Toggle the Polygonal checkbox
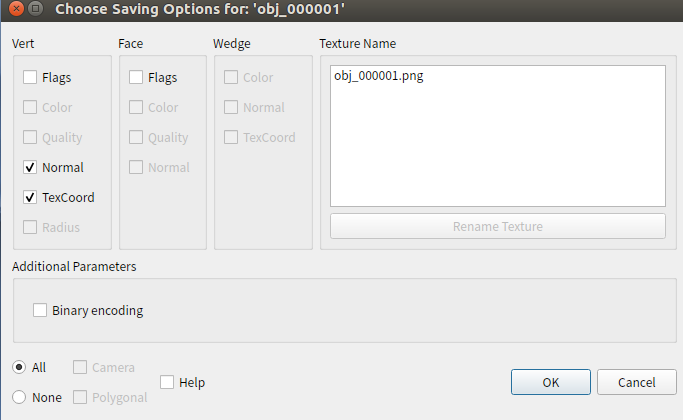The width and height of the screenshot is (683, 420). [80, 397]
